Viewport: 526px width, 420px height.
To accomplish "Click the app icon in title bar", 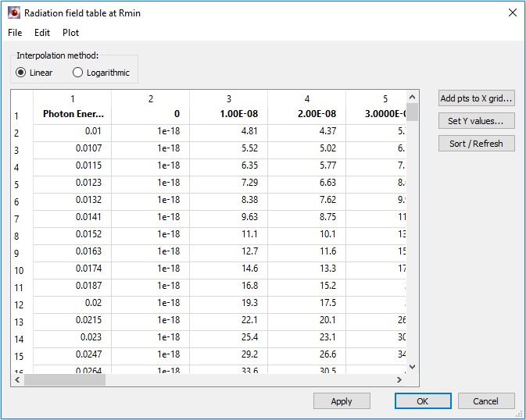I will 13,13.
